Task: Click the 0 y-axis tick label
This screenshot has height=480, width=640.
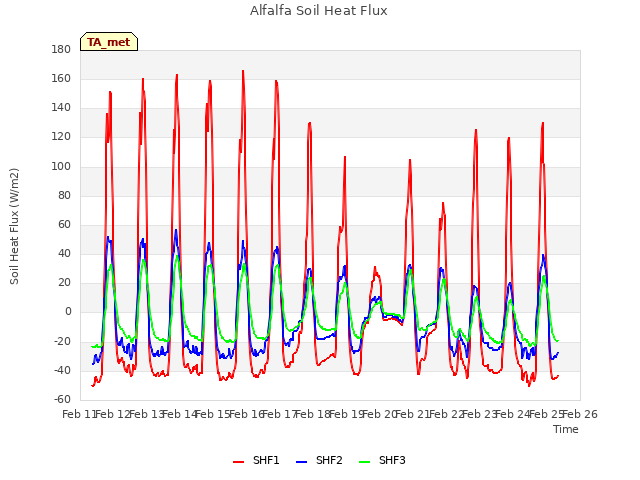Action: [x=68, y=312]
